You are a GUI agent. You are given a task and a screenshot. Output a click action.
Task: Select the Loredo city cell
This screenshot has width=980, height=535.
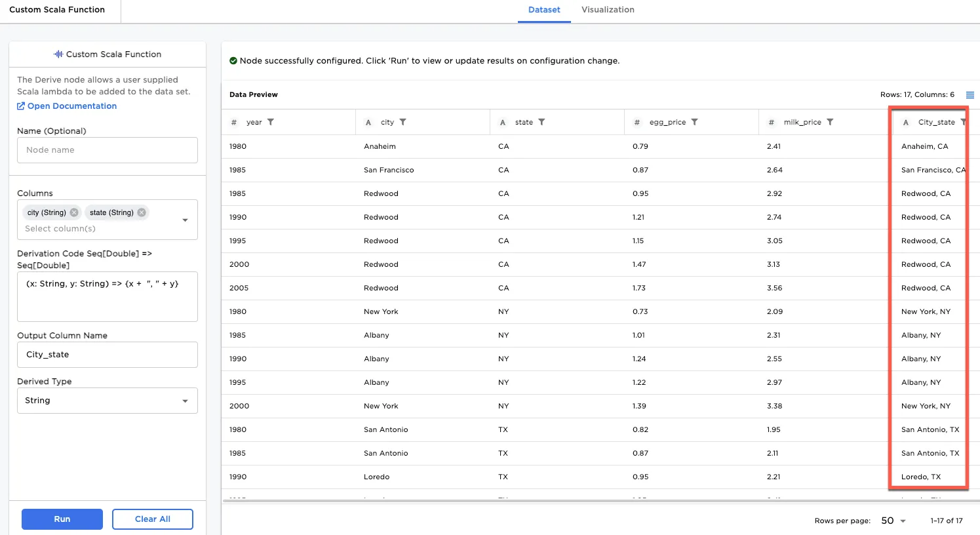377,477
